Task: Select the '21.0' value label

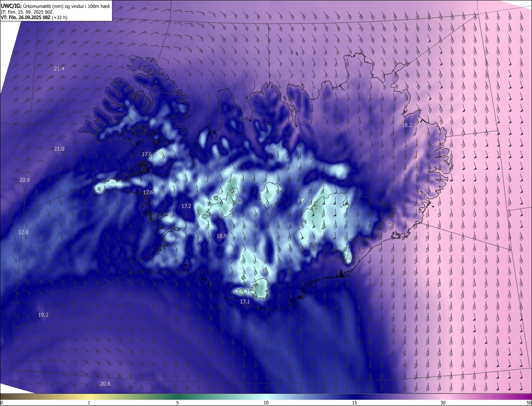Action: click(x=59, y=149)
